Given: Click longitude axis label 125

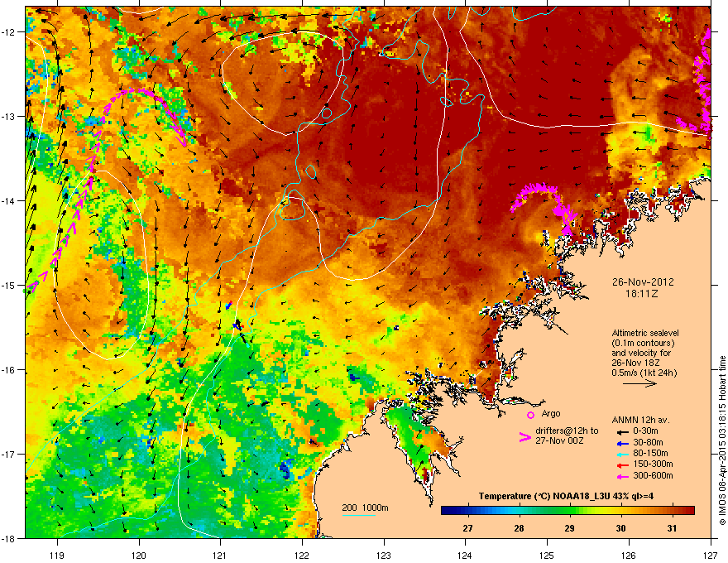Looking at the screenshot, I should (547, 555).
